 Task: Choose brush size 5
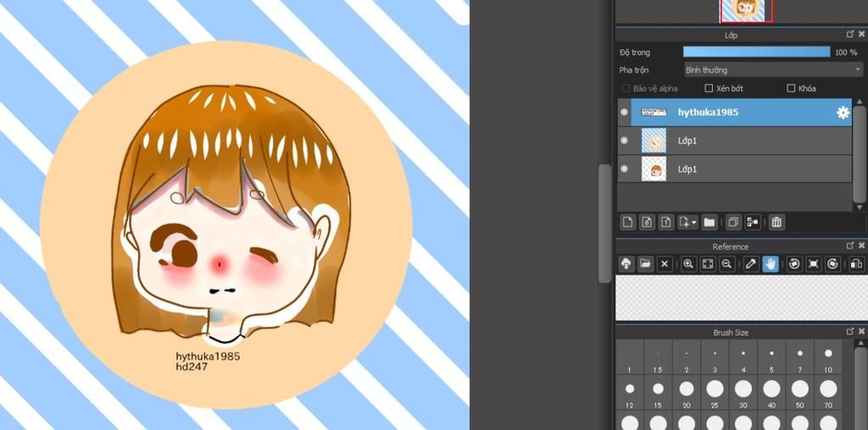[x=771, y=359]
